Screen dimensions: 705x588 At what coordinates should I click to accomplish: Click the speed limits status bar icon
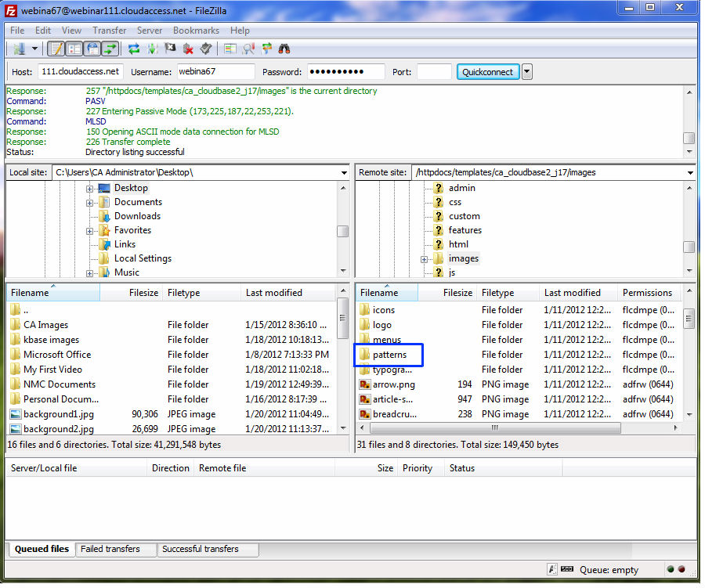tap(567, 569)
